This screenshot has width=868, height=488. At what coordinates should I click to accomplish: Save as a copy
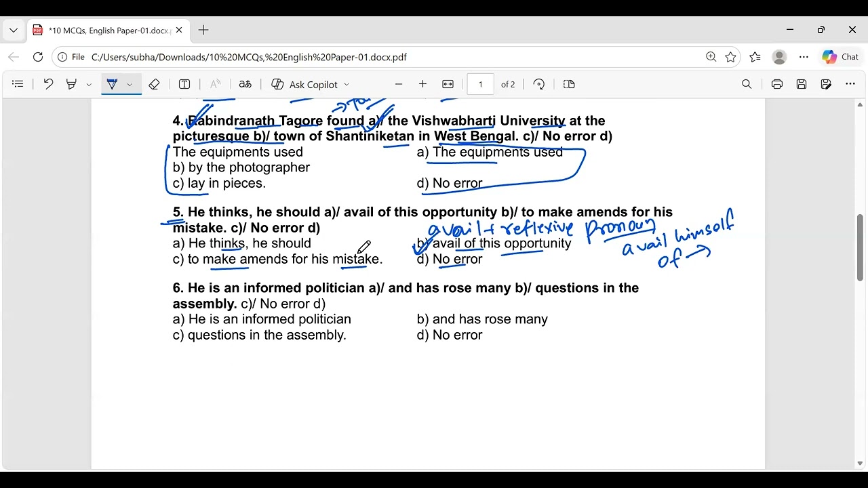[x=826, y=84]
